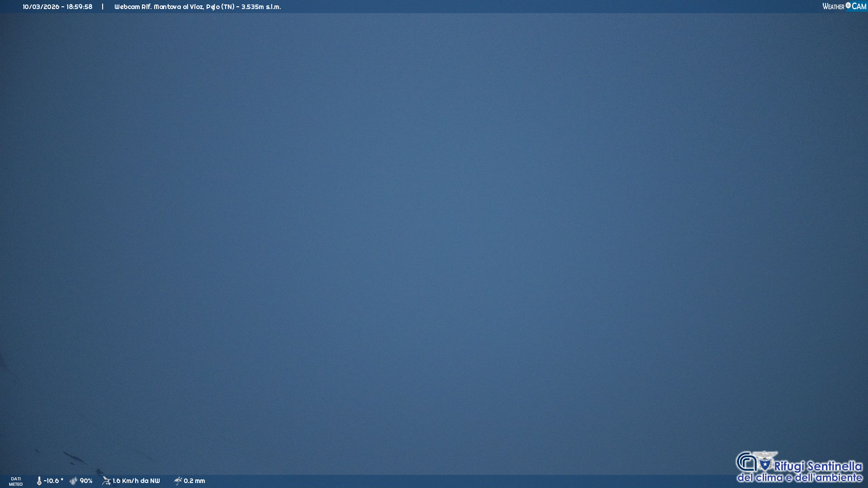Click the vertical separator after the timestamp
868x488 pixels.
point(103,7)
